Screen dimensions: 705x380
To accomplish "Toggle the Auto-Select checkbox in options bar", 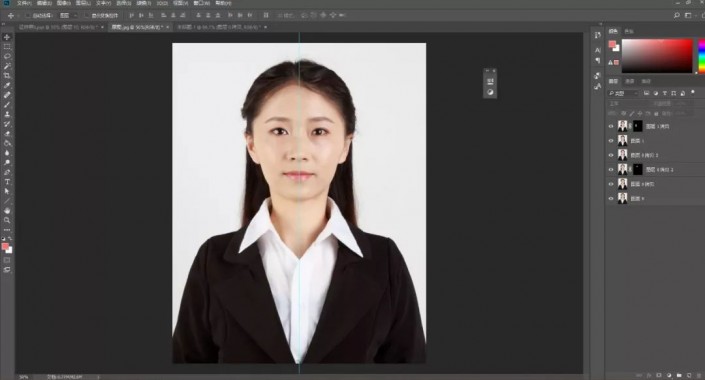I will pos(28,15).
